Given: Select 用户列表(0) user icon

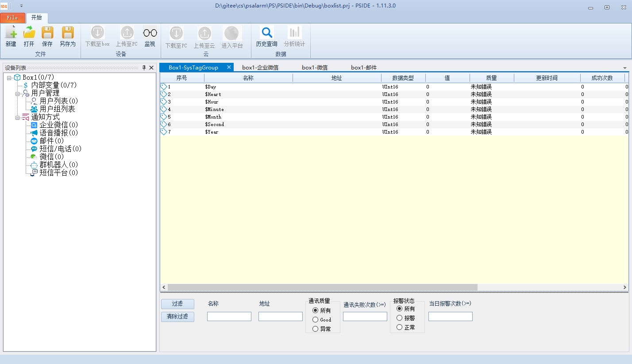Looking at the screenshot, I should pyautogui.click(x=34, y=101).
